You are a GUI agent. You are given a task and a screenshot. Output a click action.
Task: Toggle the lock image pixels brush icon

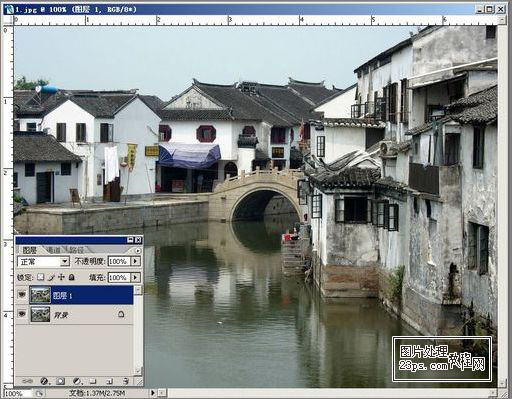pyautogui.click(x=51, y=277)
